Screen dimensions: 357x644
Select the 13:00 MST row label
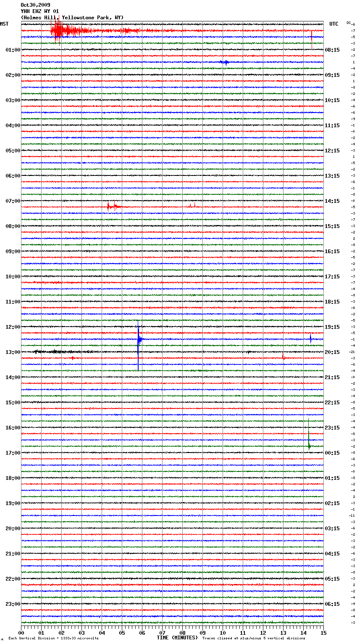pos(13,352)
